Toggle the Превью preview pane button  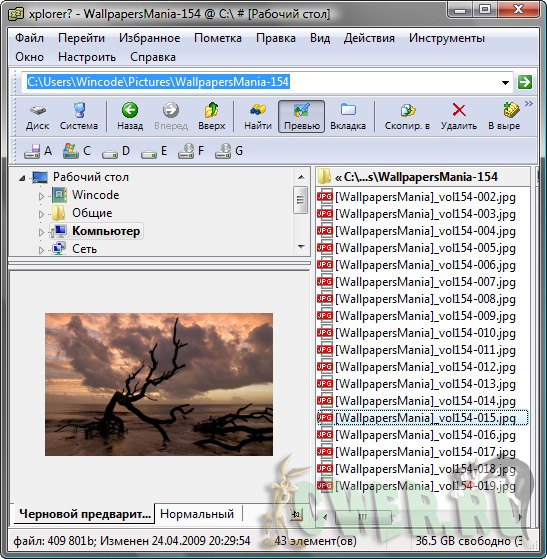(x=302, y=117)
